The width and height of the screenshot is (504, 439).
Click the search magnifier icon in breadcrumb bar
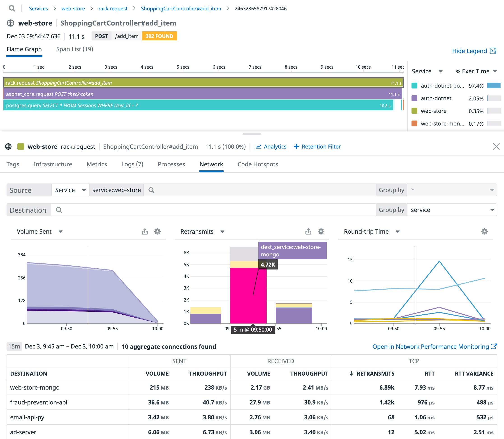pyautogui.click(x=12, y=9)
